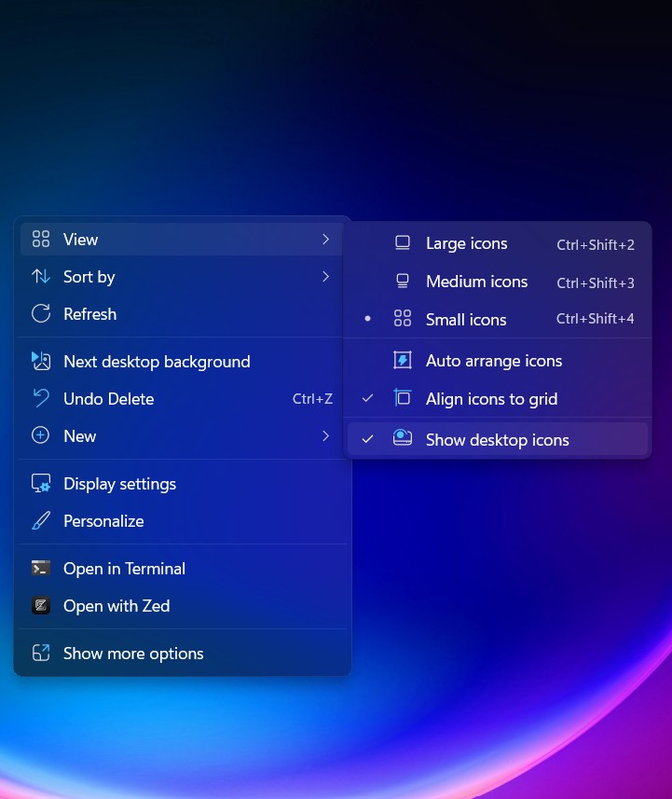Click the Large icons monitor icon

(x=403, y=242)
